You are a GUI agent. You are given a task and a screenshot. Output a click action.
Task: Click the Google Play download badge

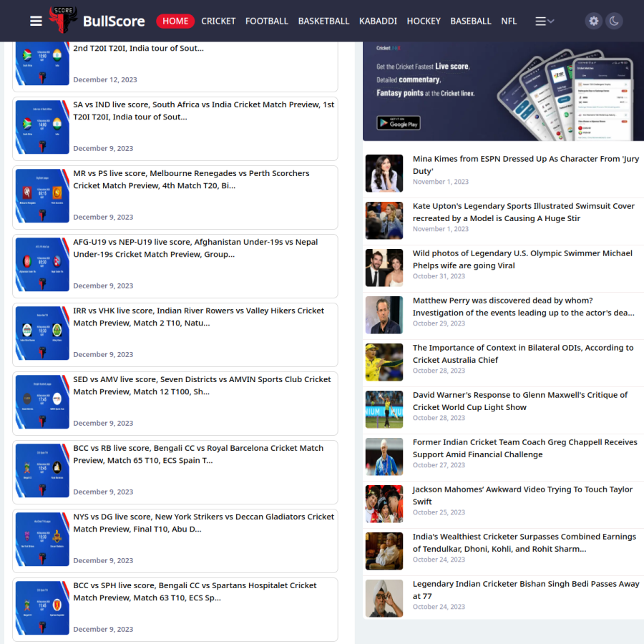(399, 123)
